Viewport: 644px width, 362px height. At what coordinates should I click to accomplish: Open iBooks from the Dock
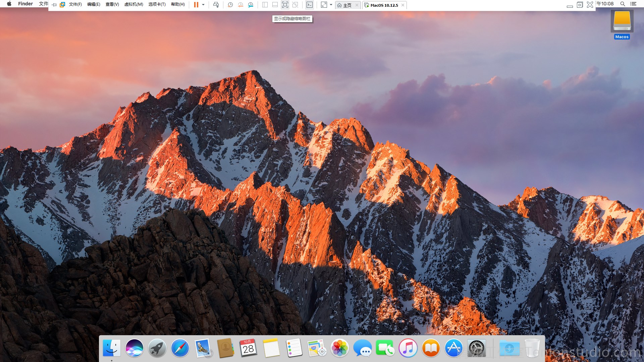[x=431, y=348]
